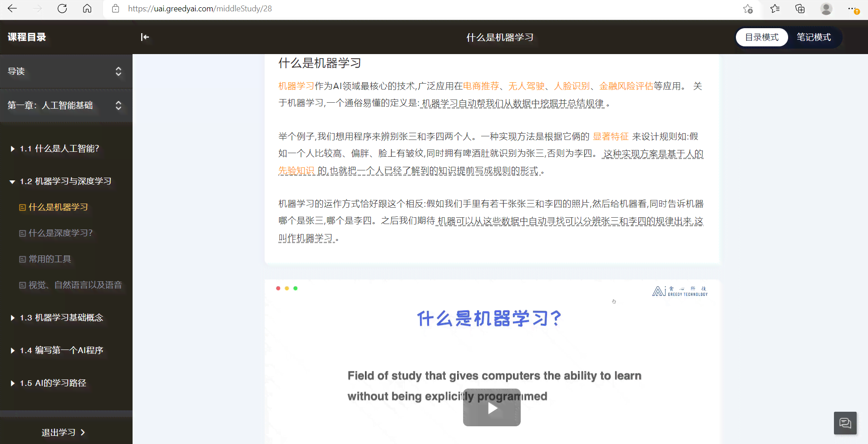
Task: Click the highlighted term 机器学习
Action: pos(296,86)
